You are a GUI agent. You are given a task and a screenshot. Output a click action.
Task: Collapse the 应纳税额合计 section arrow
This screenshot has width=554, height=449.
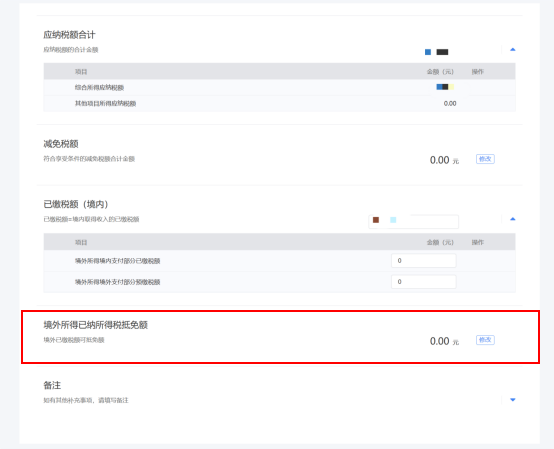tap(513, 49)
